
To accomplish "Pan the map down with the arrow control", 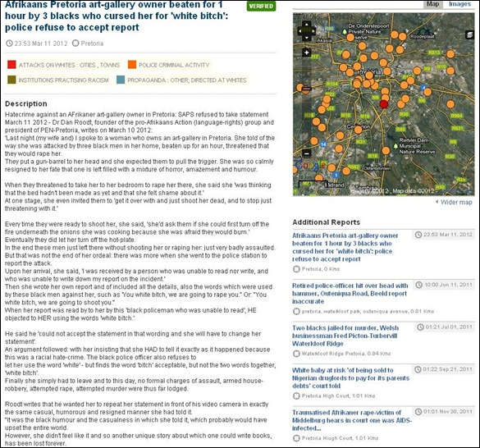I will coord(306,38).
